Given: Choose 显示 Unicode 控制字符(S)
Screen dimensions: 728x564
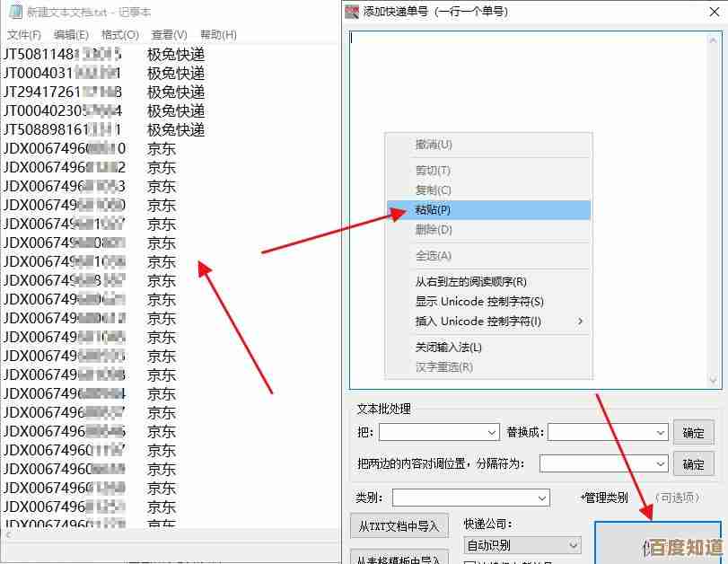Looking at the screenshot, I should click(x=479, y=302).
